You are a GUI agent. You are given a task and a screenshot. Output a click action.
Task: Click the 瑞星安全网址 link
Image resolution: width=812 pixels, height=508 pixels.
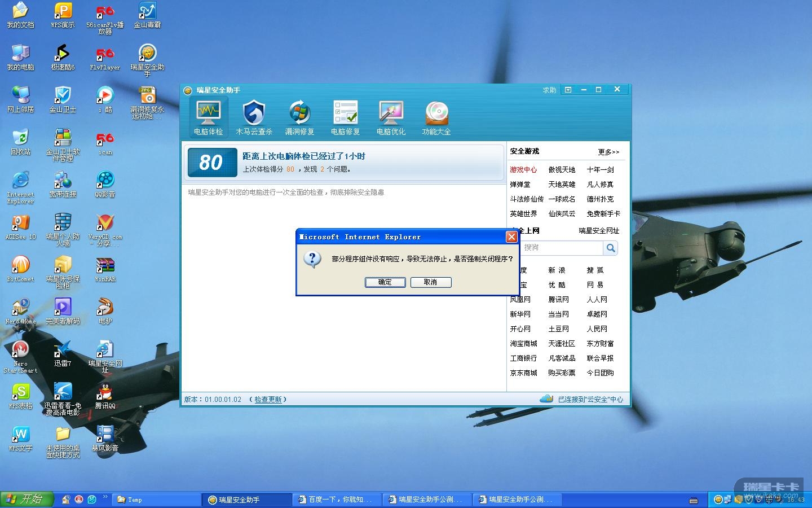(x=599, y=231)
